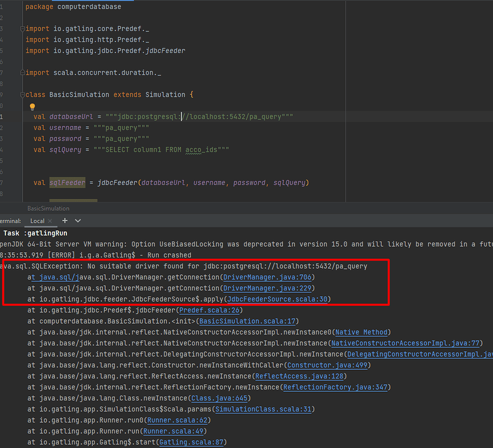Place the cursor inside the sqlQuery string value
Screen dimensions: 493x448
pos(167,149)
